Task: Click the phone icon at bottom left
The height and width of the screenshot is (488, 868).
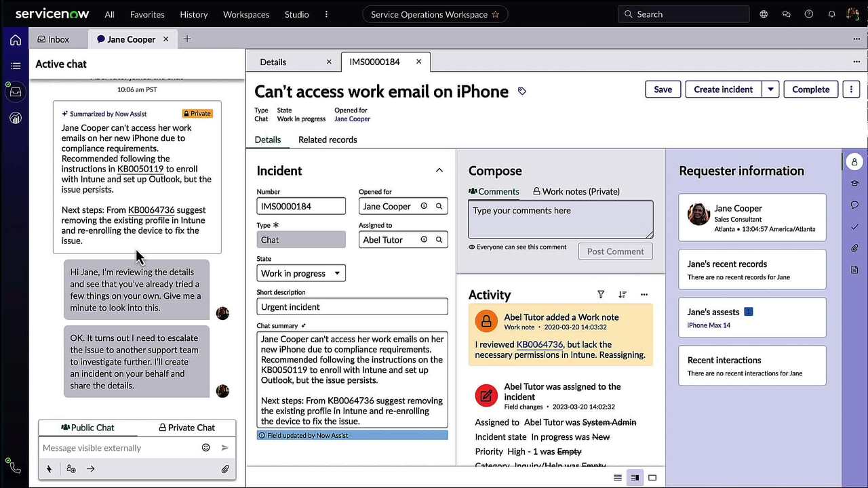Action: point(14,466)
